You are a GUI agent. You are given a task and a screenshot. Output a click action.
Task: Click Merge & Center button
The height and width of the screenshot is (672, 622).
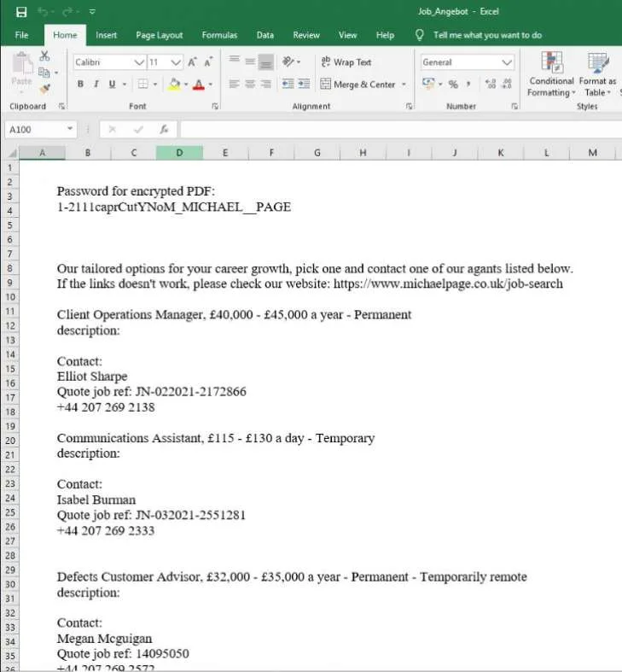358,85
